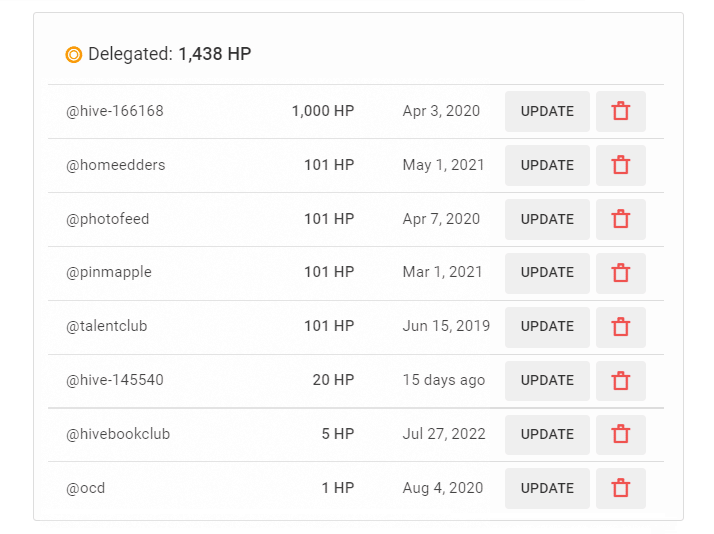
Task: Delete the @hive-166168 delegation via trash icon
Action: pyautogui.click(x=620, y=111)
